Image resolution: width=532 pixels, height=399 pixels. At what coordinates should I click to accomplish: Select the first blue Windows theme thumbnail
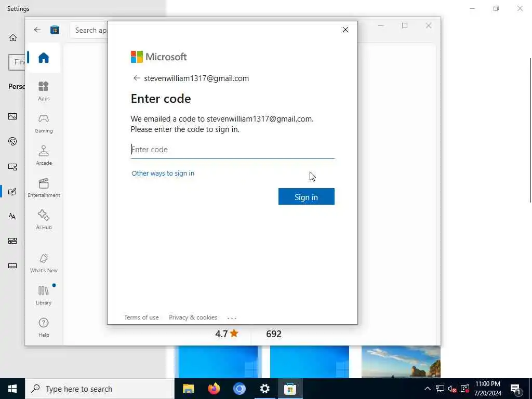point(218,362)
